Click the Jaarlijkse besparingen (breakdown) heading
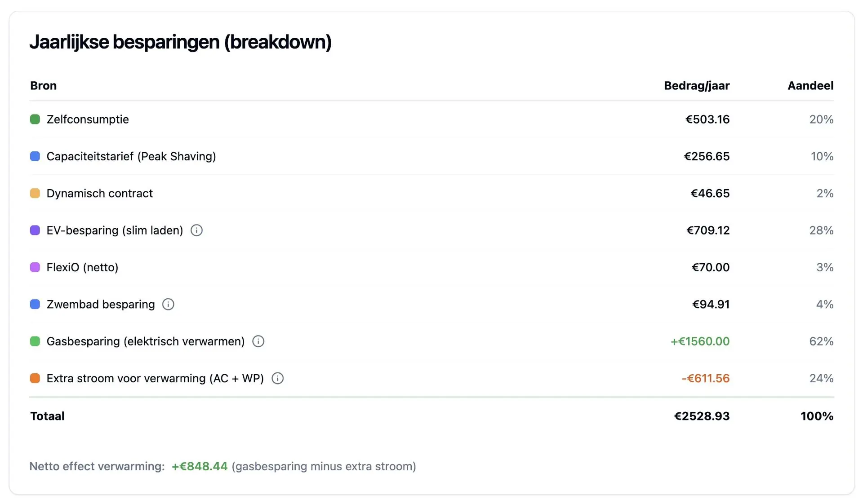 [180, 42]
